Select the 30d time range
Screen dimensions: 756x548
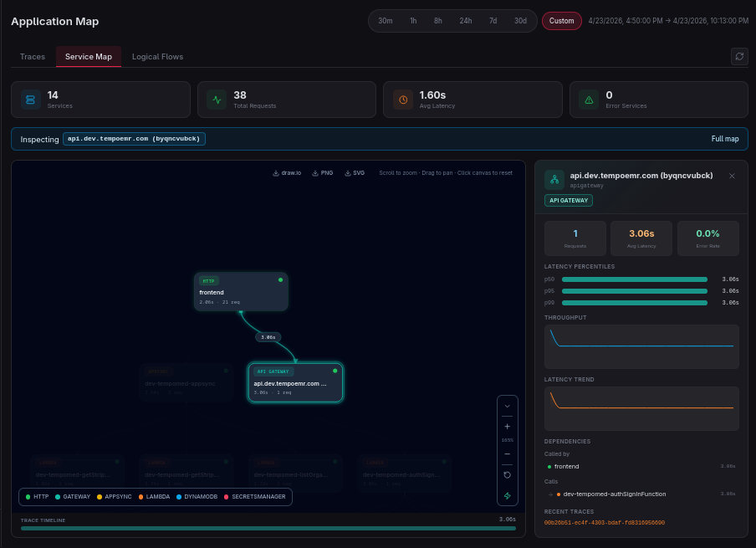520,21
